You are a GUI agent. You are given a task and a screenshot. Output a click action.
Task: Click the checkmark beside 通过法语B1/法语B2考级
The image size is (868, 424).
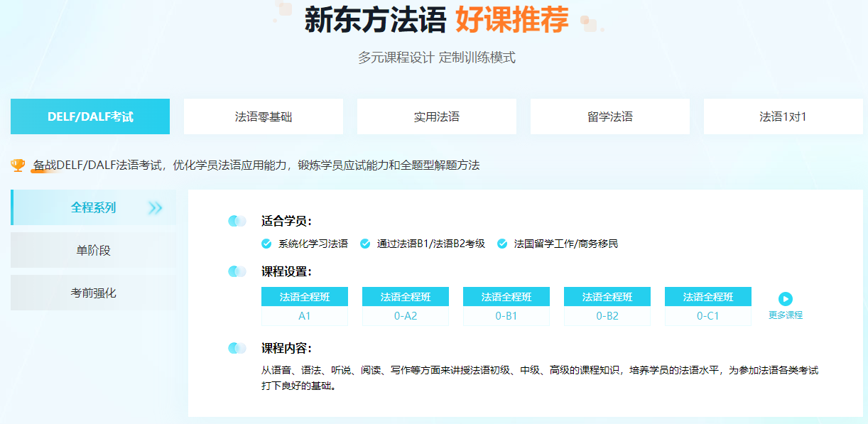coord(365,244)
